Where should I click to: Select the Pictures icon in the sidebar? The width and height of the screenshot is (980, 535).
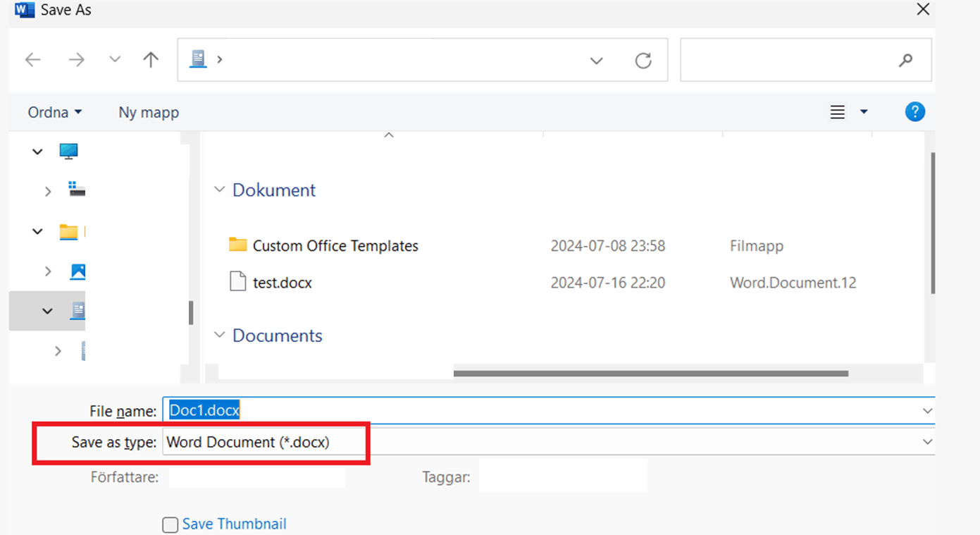pos(77,271)
